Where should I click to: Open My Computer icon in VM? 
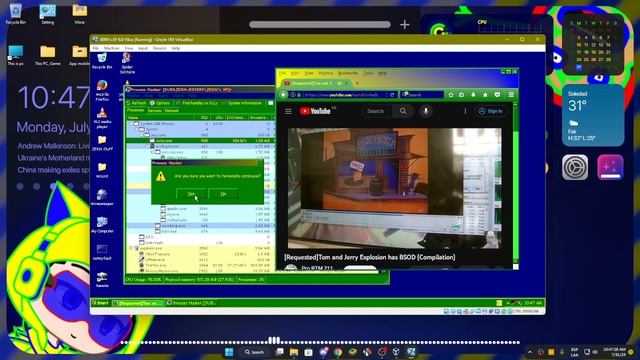(102, 225)
